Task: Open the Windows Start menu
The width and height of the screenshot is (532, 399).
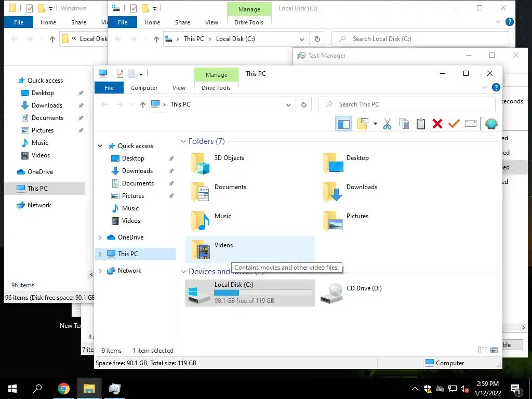Action: pos(12,389)
